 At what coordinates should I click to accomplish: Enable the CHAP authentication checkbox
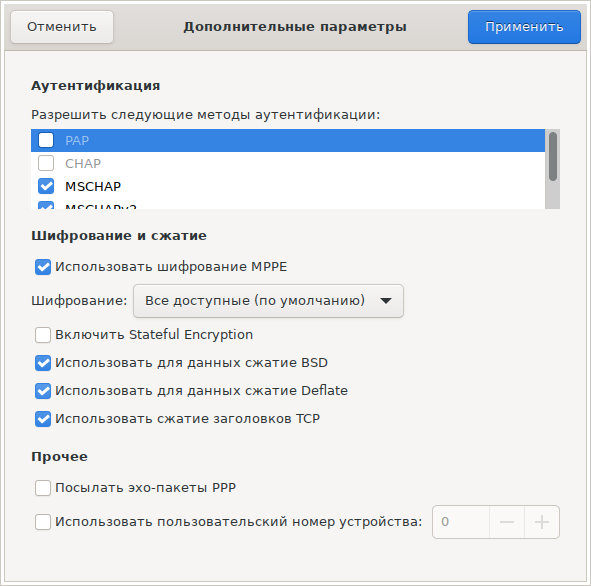click(x=46, y=163)
